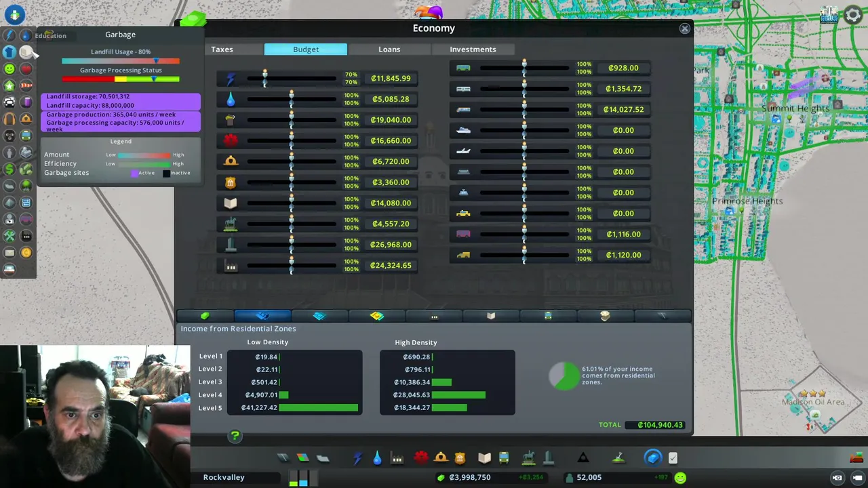Viewport: 868px width, 488px height.
Task: Show the Electricity info view
Action: click(9, 35)
